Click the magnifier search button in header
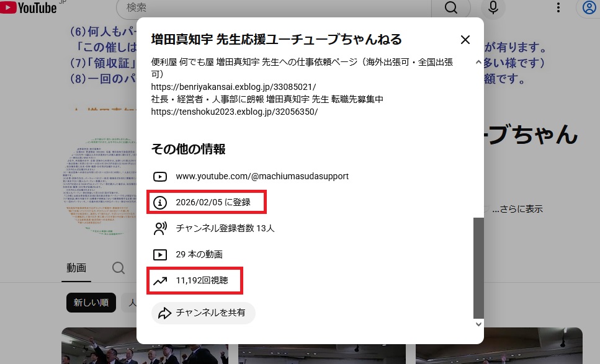The width and height of the screenshot is (600, 364). coord(451,7)
